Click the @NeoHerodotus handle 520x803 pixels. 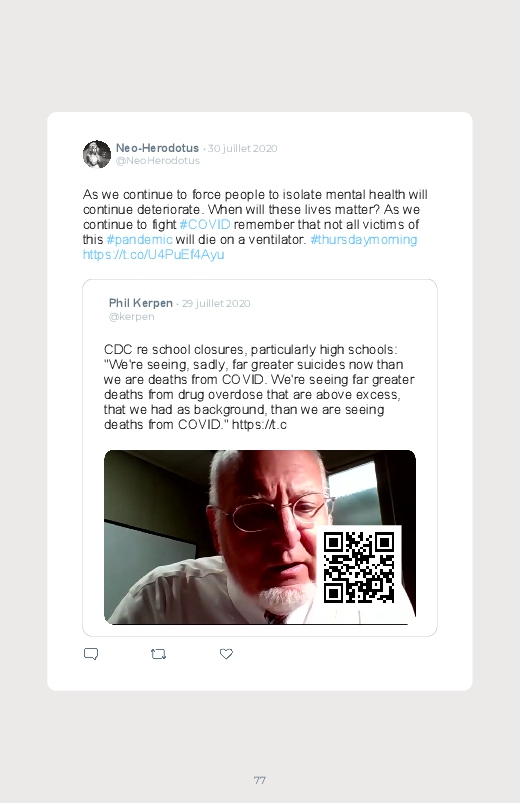pyautogui.click(x=158, y=161)
